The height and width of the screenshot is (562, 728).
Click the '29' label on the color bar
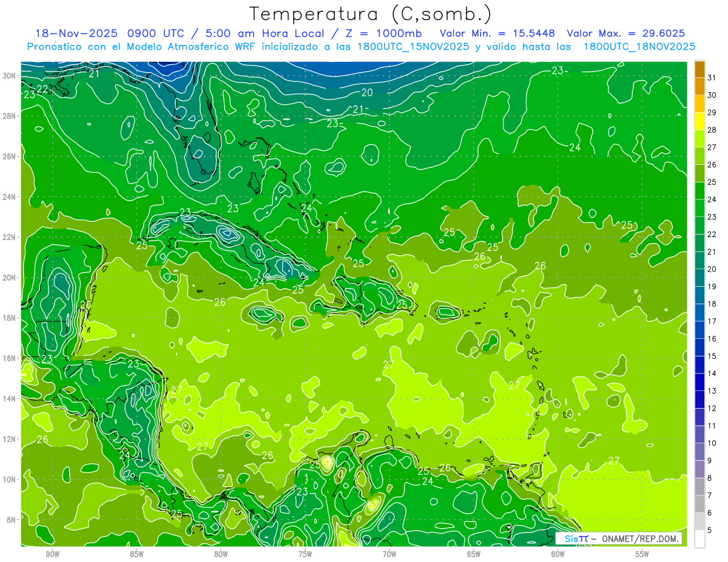tap(712, 112)
